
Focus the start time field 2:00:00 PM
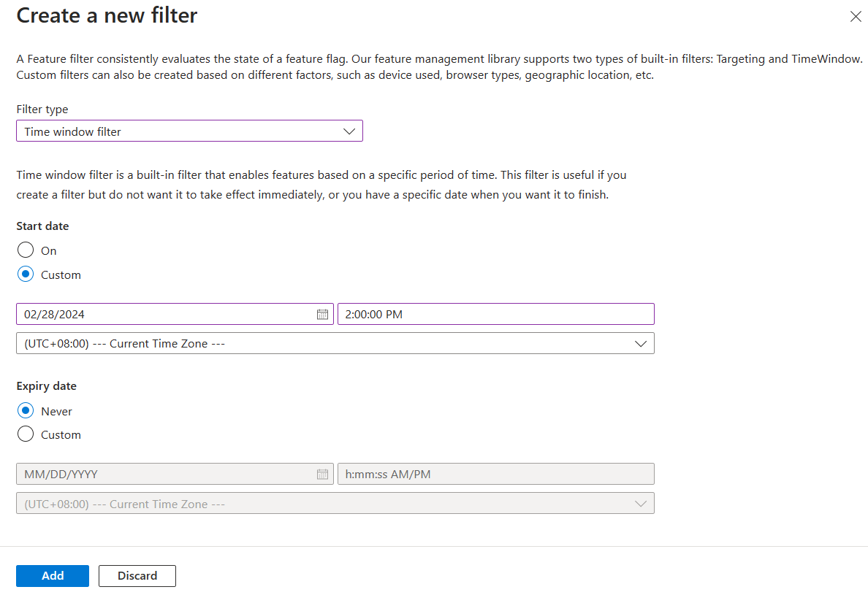click(496, 314)
